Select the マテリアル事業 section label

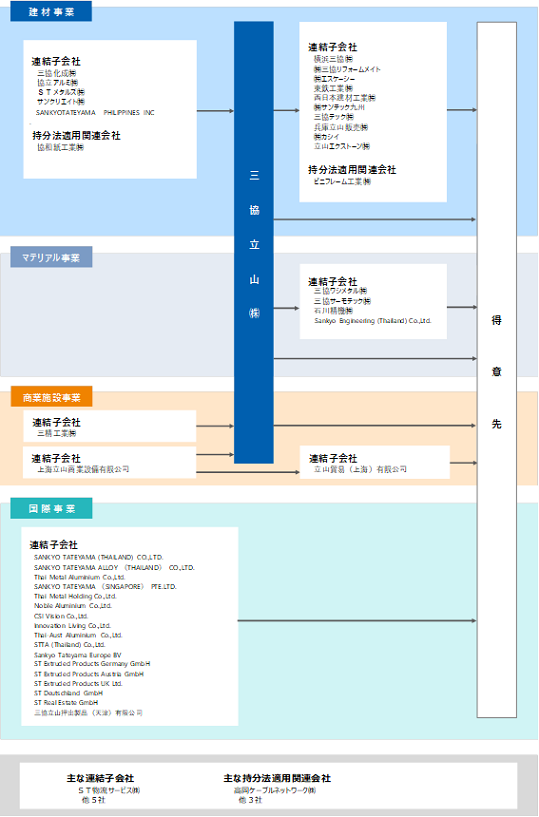51,257
